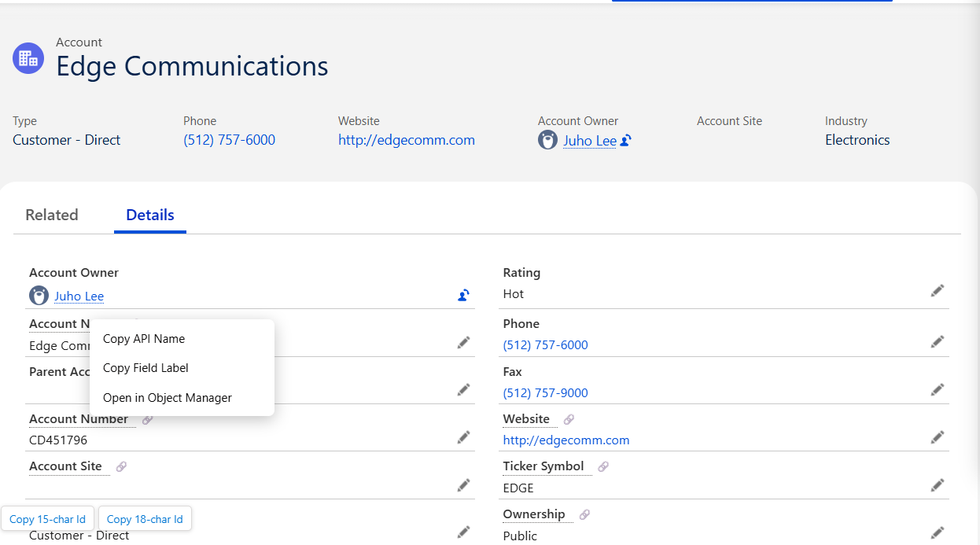The width and height of the screenshot is (980, 545).
Task: Edit Ticker Symbol pencil icon
Action: coord(938,485)
